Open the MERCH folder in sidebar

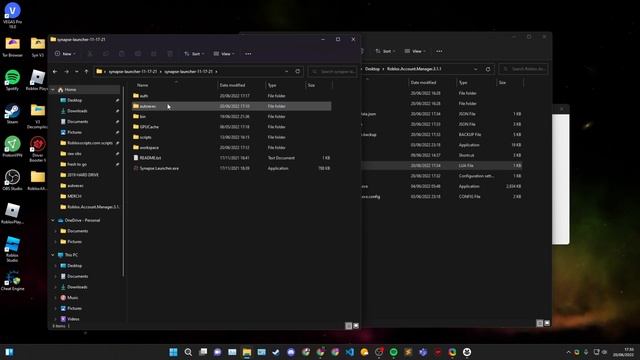[x=74, y=196]
